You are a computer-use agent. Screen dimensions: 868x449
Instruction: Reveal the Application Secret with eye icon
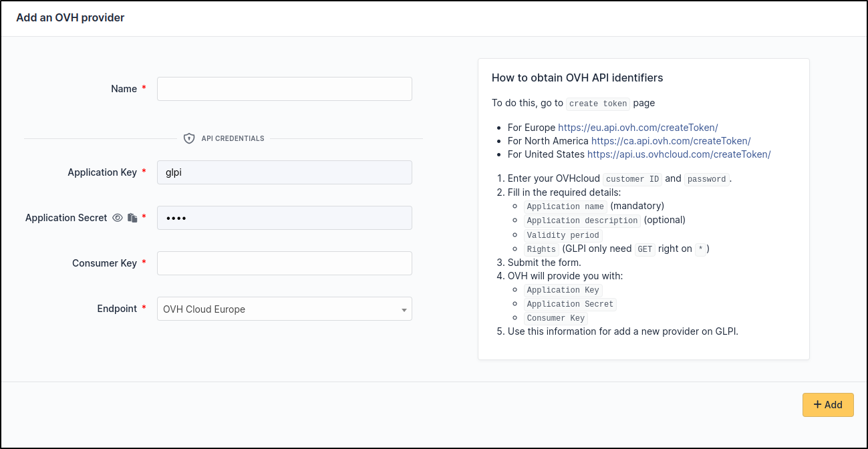coord(118,218)
